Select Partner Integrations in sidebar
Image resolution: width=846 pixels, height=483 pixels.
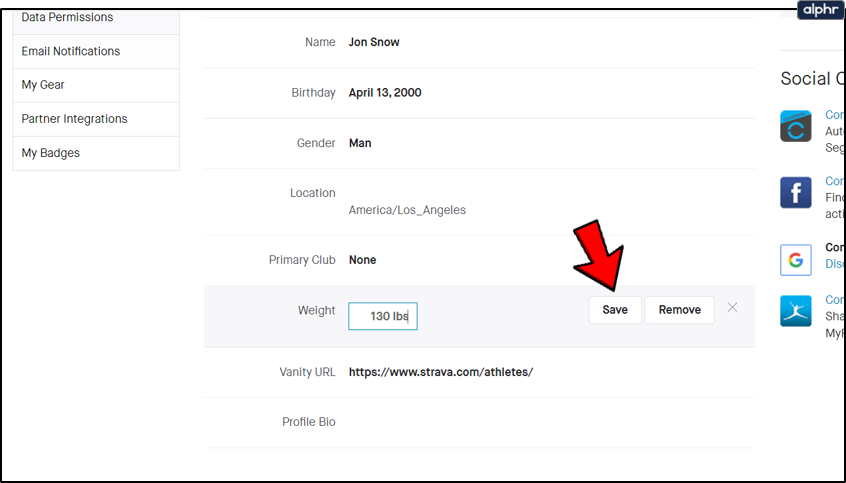74,119
